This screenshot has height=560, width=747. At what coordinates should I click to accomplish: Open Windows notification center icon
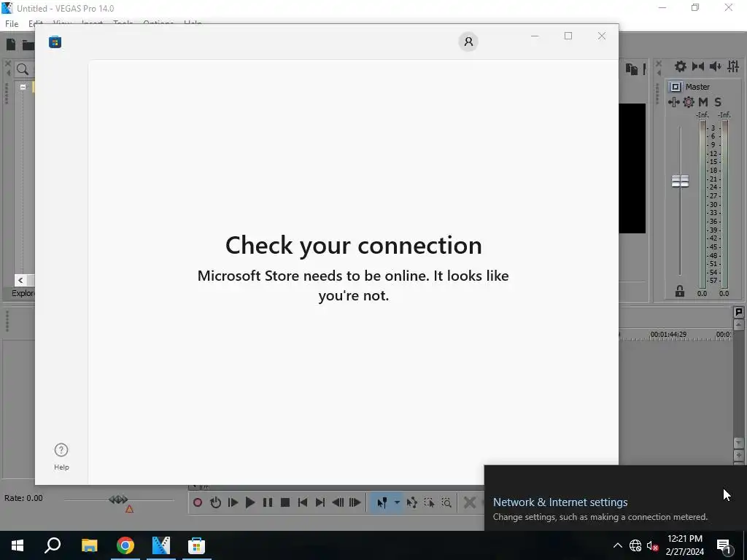click(724, 546)
